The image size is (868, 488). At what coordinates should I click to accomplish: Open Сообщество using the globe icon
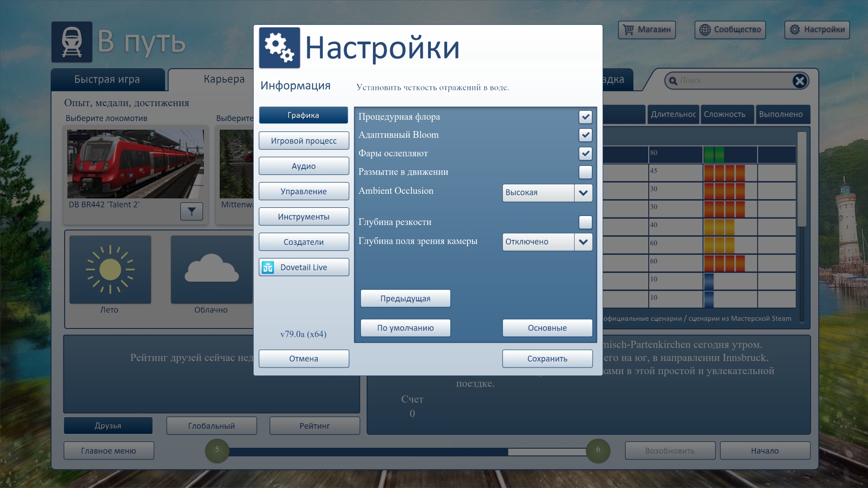[x=704, y=30]
